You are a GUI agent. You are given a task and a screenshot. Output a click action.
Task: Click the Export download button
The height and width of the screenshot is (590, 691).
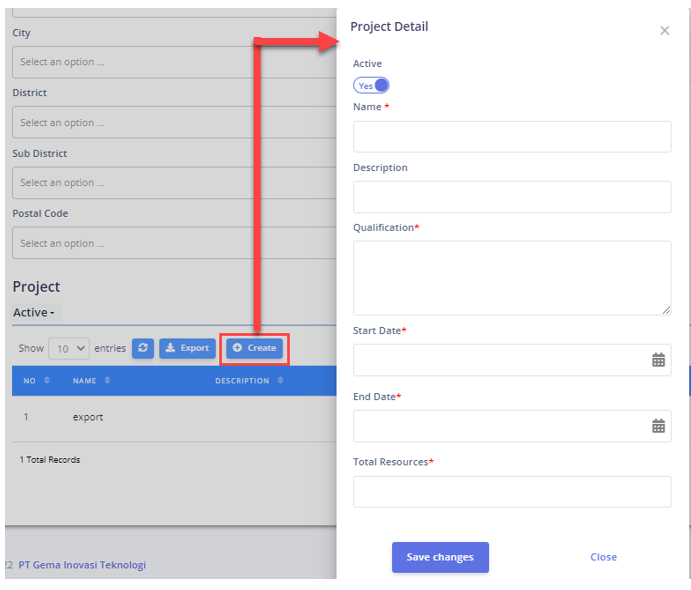187,348
